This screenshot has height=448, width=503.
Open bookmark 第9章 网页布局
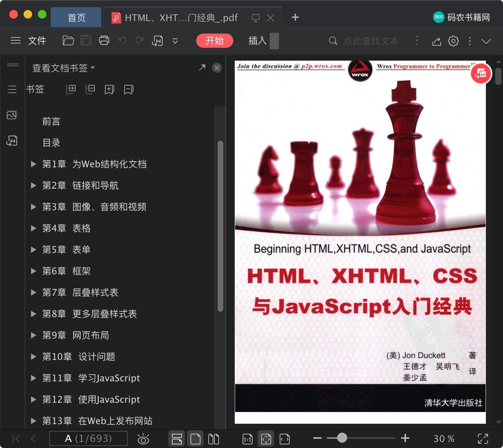pos(76,335)
